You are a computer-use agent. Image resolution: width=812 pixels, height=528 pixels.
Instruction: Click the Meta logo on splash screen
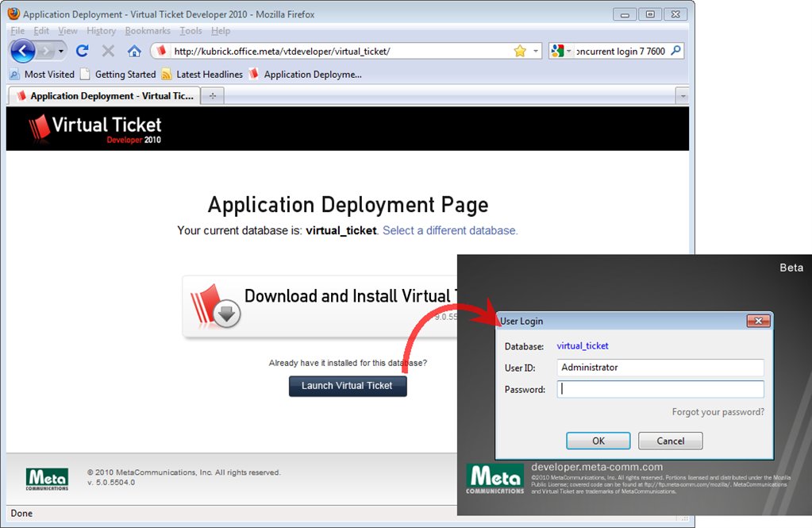click(495, 480)
